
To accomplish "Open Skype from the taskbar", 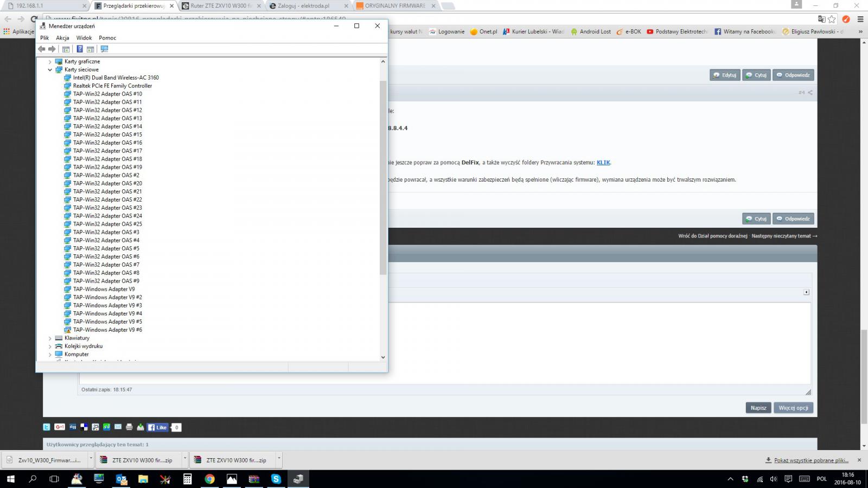I will click(x=276, y=479).
